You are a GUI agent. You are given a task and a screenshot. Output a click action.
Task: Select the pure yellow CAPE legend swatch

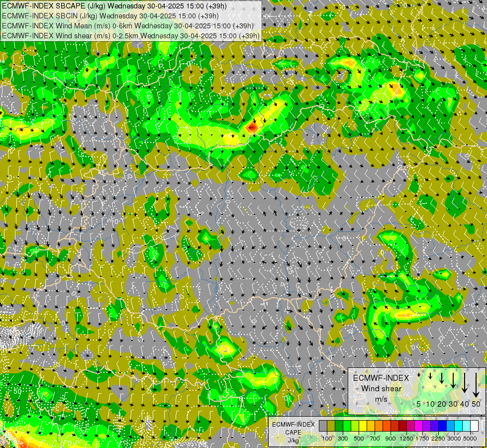click(363, 426)
